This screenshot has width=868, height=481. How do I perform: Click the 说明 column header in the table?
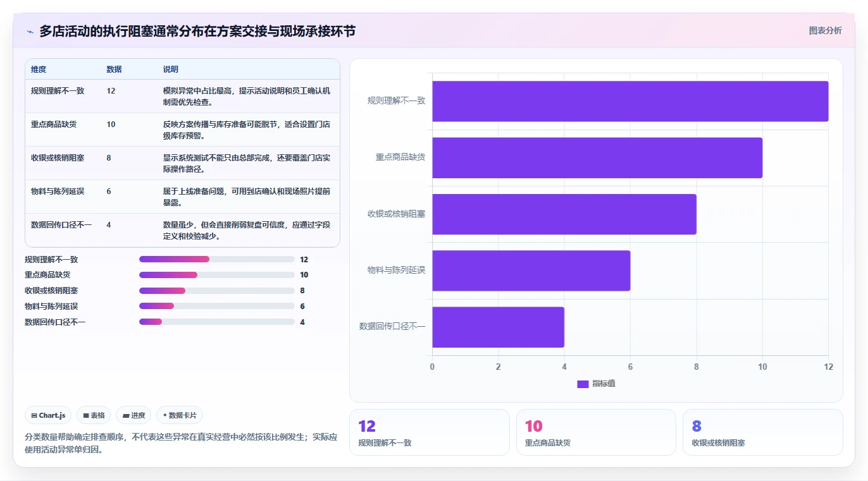[171, 70]
